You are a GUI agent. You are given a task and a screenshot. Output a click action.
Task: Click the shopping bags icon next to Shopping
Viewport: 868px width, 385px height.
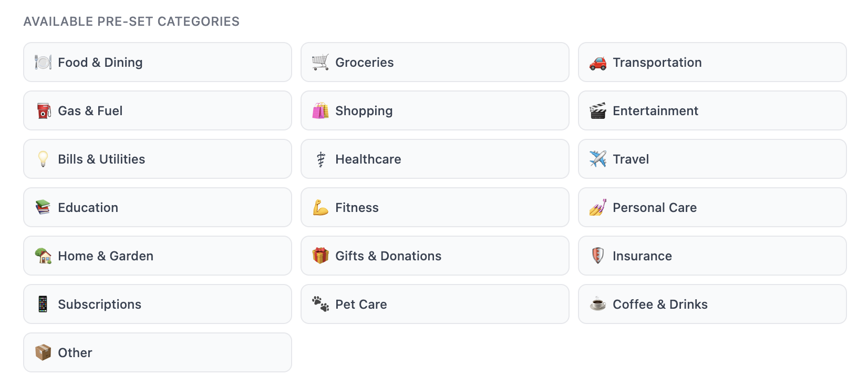click(321, 110)
